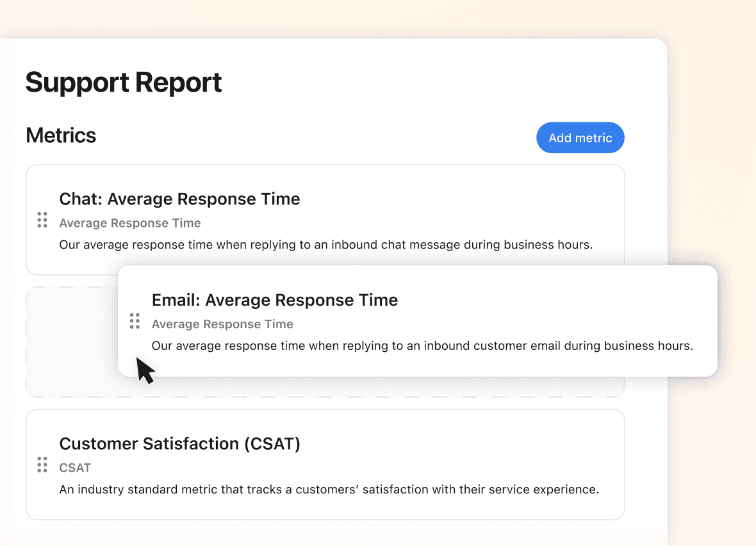The height and width of the screenshot is (546, 756).
Task: Click Email card's Average Response Time subtitle
Action: click(222, 324)
